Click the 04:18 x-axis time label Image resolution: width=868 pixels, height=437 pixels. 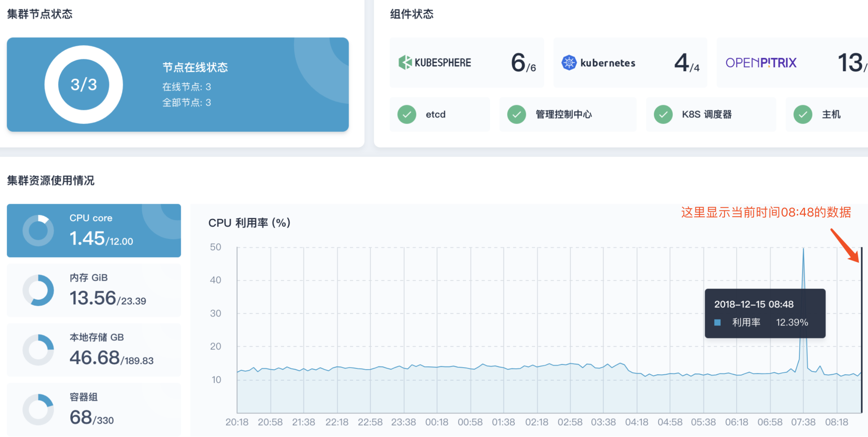636,422
